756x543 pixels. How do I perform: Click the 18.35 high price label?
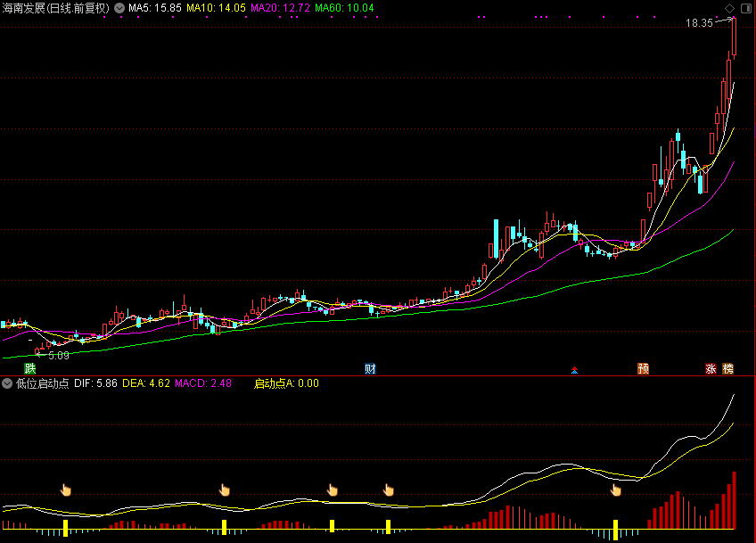699,23
